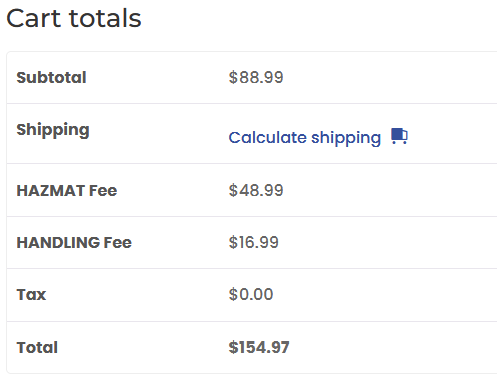Select the HAZMAT fee amount $48.99

tap(256, 191)
